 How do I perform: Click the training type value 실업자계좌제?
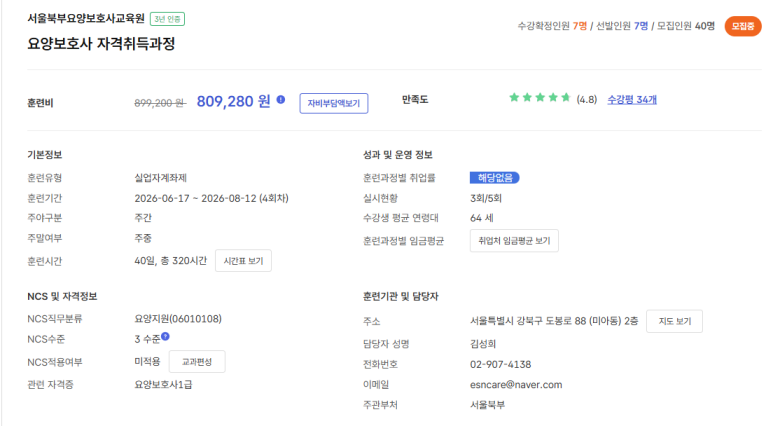(x=160, y=178)
